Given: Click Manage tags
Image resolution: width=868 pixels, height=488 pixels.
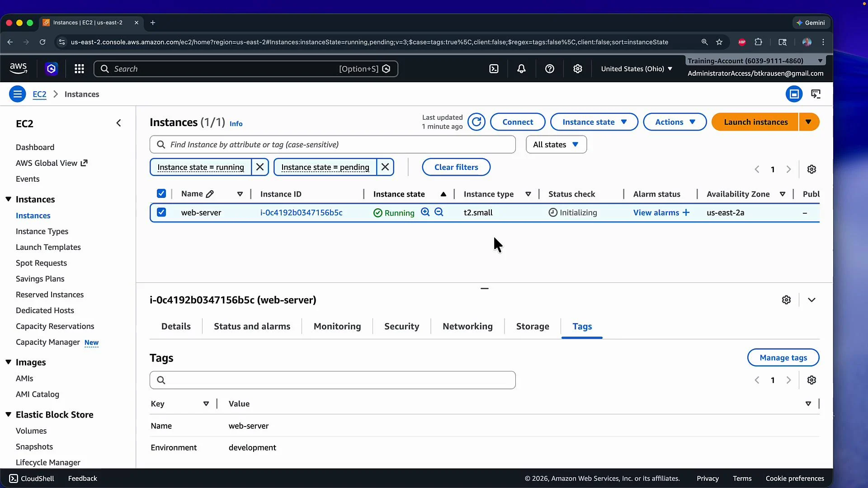Looking at the screenshot, I should pos(783,358).
